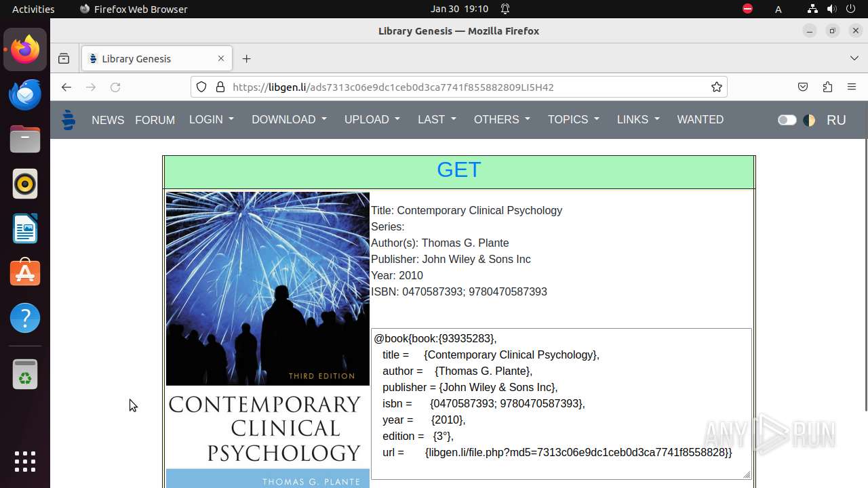
Task: Open the Activities overview
Action: point(33,9)
